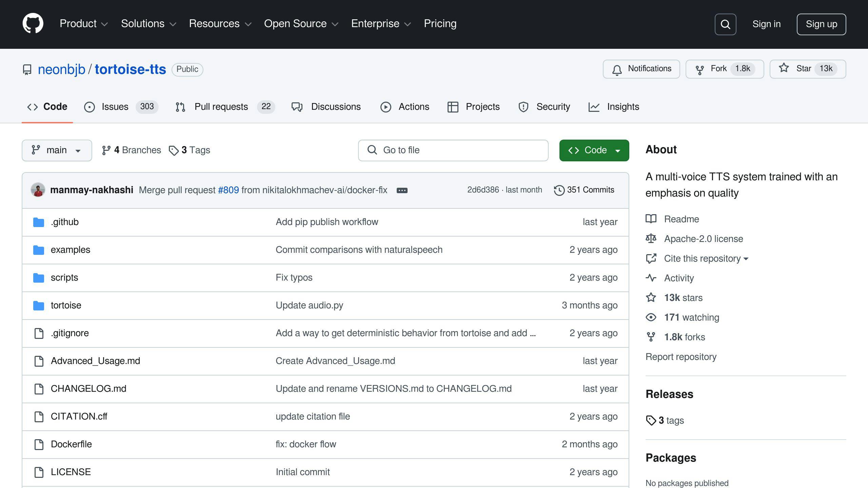Open the Security tab
The height and width of the screenshot is (488, 868).
click(544, 107)
